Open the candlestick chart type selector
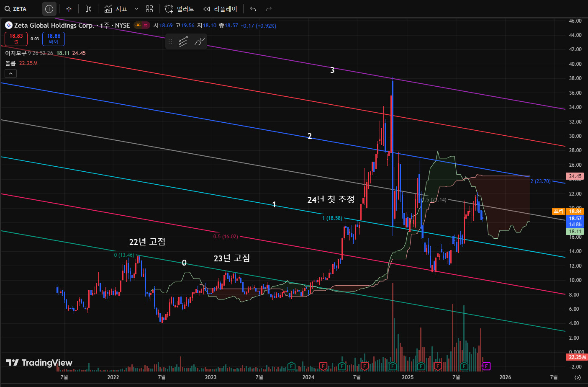This screenshot has width=588, height=387. (x=88, y=9)
